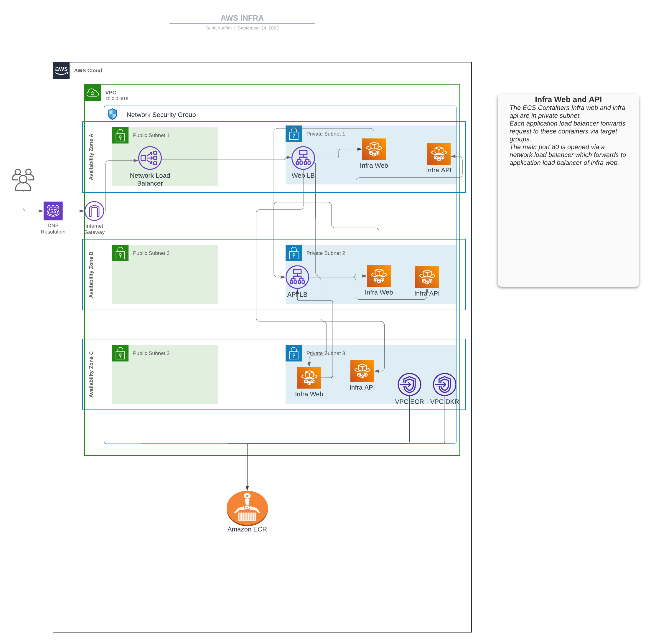Click the VPC ECR endpoint icon
The height and width of the screenshot is (644, 651).
pos(409,384)
